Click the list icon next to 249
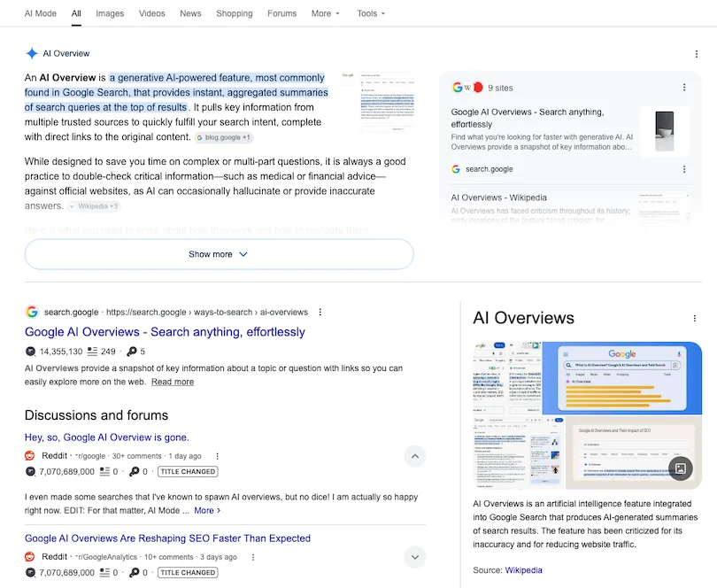Image resolution: width=717 pixels, height=588 pixels. [x=92, y=352]
